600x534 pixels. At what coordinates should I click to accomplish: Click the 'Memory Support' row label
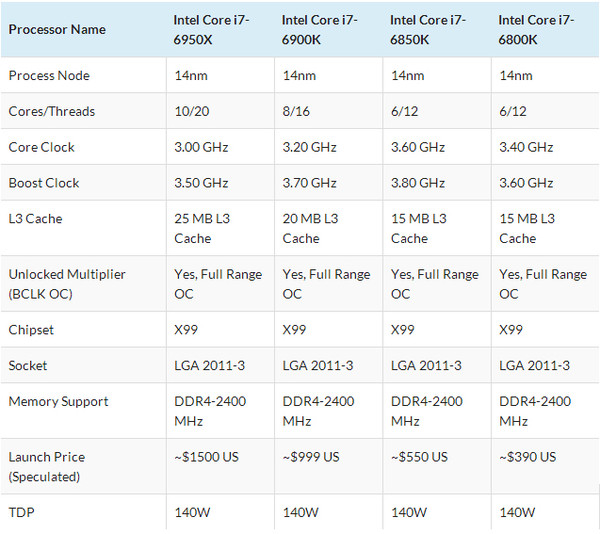pos(58,401)
